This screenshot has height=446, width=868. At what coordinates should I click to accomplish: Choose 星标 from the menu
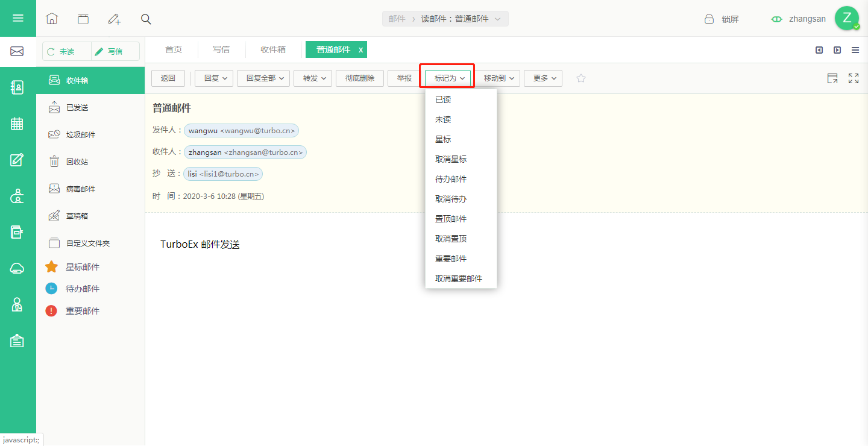tap(461, 139)
